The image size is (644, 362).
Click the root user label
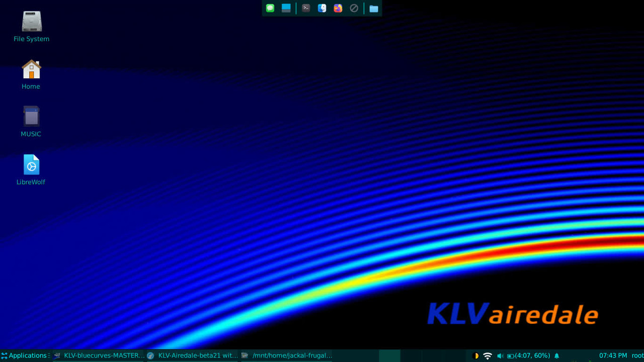pyautogui.click(x=637, y=355)
